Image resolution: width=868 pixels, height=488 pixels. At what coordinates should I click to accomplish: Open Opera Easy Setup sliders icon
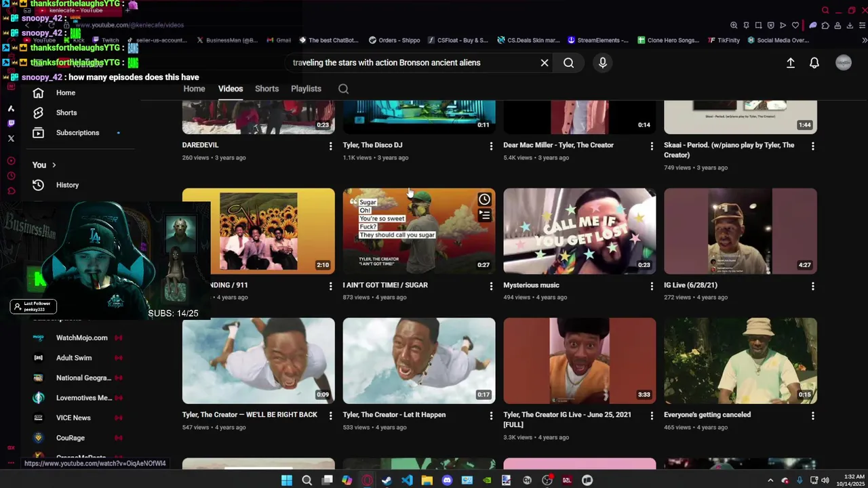pos(862,25)
